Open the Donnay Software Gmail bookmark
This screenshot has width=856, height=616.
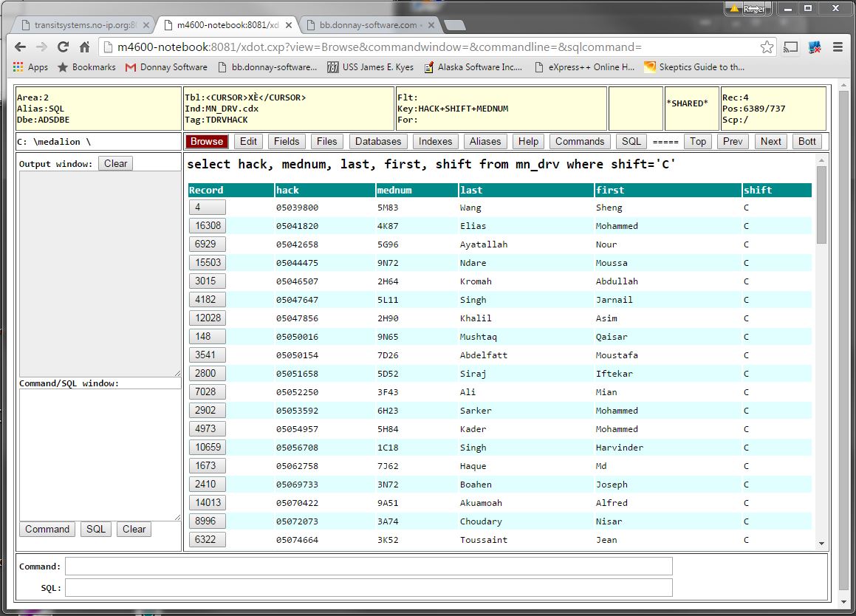(x=166, y=67)
